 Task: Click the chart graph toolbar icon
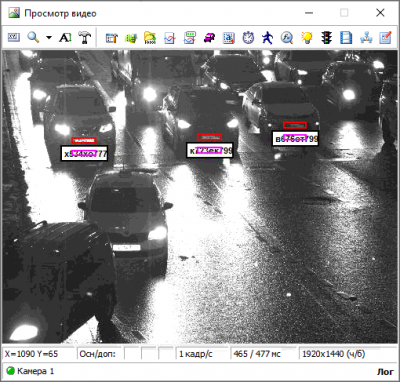(x=170, y=38)
